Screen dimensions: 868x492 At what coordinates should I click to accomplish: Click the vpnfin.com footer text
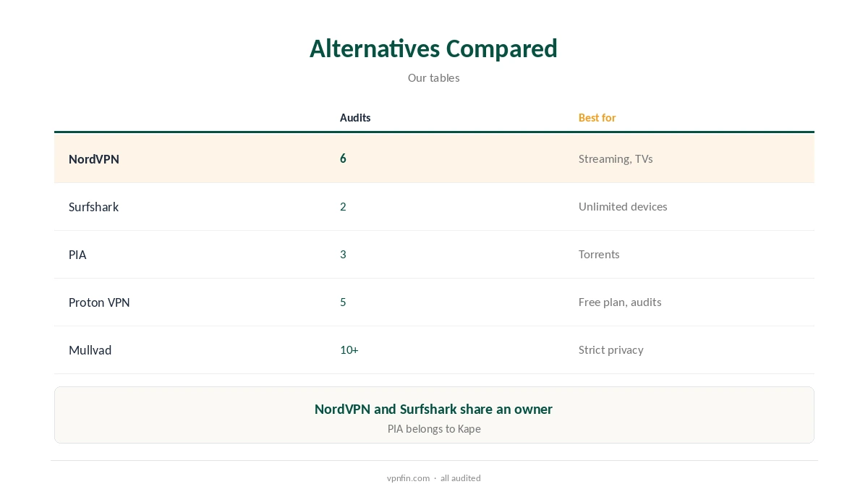[x=408, y=478]
